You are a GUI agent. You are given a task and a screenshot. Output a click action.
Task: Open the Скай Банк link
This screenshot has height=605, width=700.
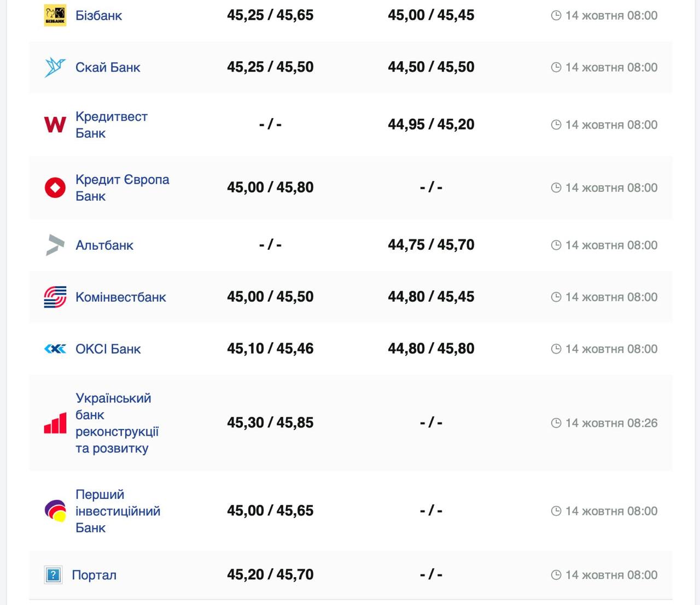coord(108,67)
